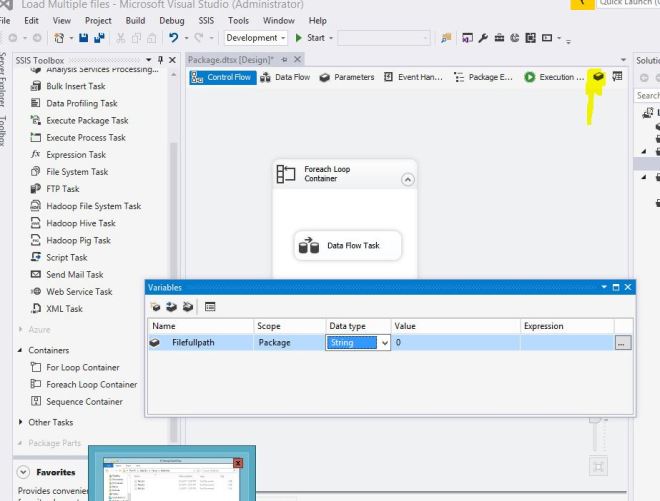Click the Value field of Filefullpath
Image resolution: width=660 pixels, height=501 pixels.
(454, 342)
